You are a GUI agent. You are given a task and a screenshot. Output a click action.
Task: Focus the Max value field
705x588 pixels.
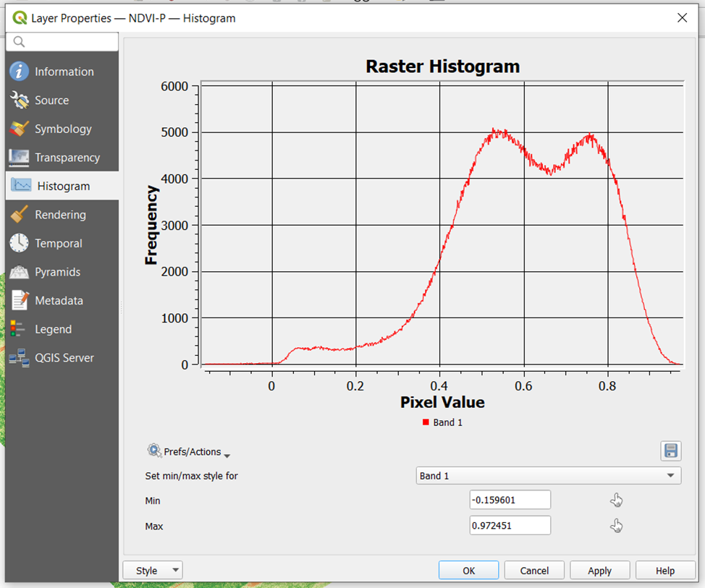[510, 526]
